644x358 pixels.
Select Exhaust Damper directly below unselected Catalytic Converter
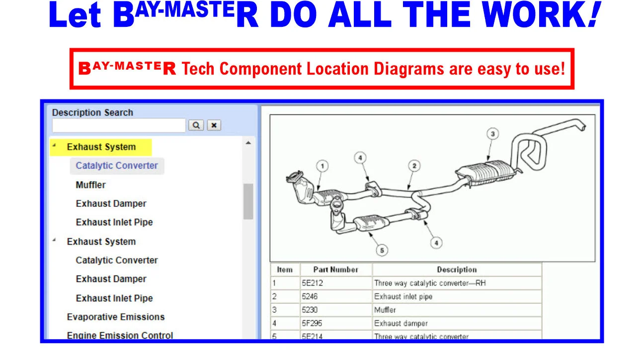coord(111,279)
